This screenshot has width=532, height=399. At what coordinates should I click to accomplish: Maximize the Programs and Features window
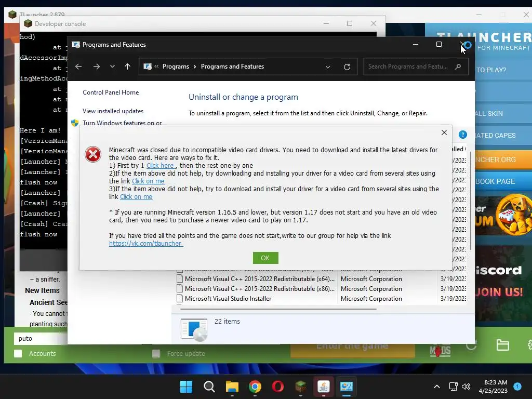[438, 45]
